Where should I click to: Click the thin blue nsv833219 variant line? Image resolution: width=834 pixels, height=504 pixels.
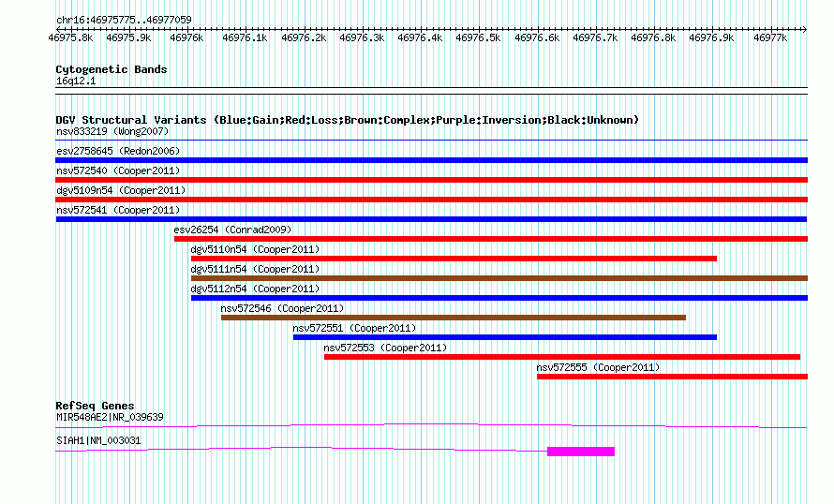point(431,140)
